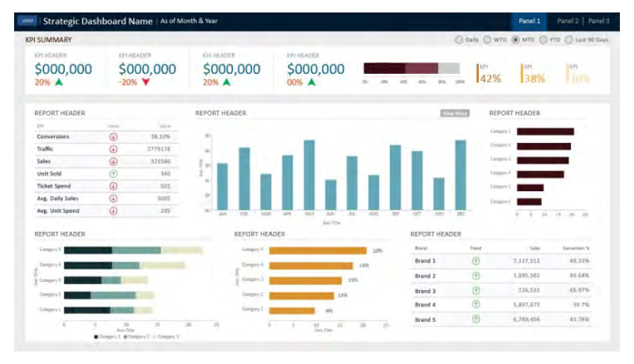This screenshot has width=634, height=364.
Task: Select the Panel 1 tab
Action: click(528, 21)
